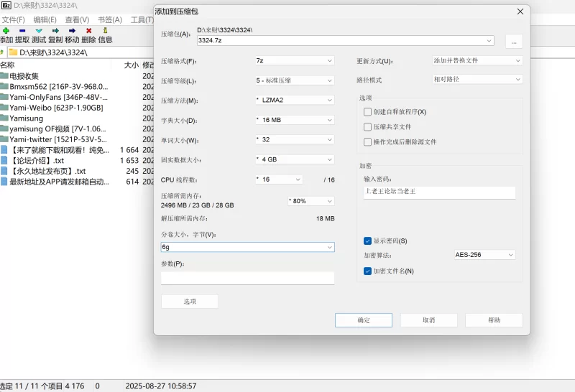This screenshot has height=392, width=575.
Task: Select the 最新地址及APP file icon
Action: click(x=4, y=182)
